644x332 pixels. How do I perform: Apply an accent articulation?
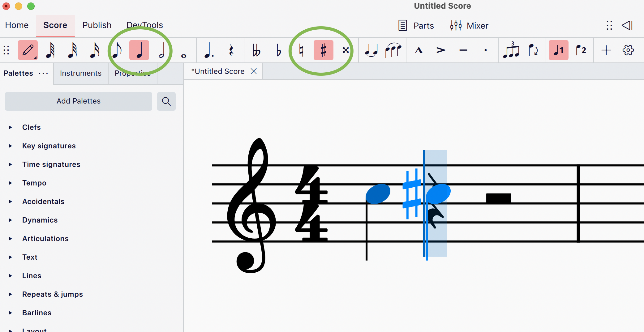point(441,50)
